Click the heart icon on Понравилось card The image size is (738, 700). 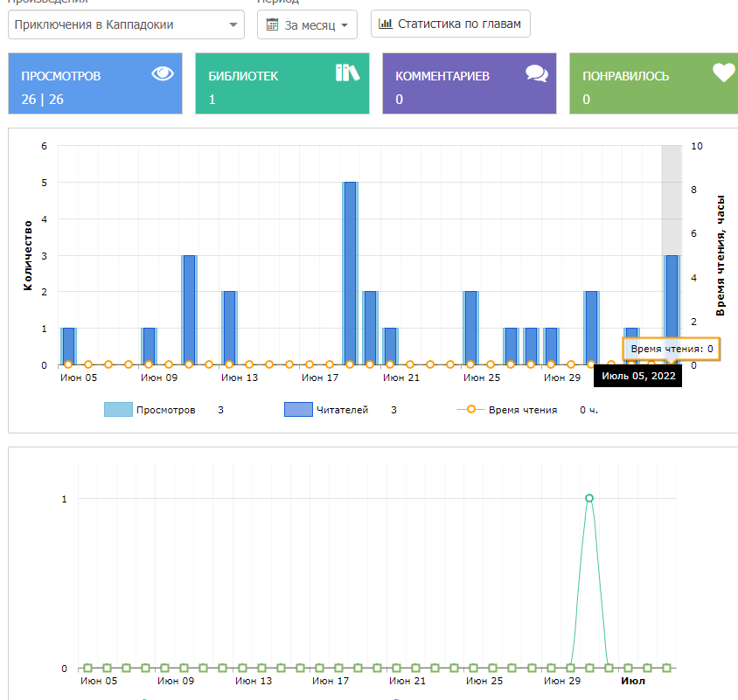point(723,73)
